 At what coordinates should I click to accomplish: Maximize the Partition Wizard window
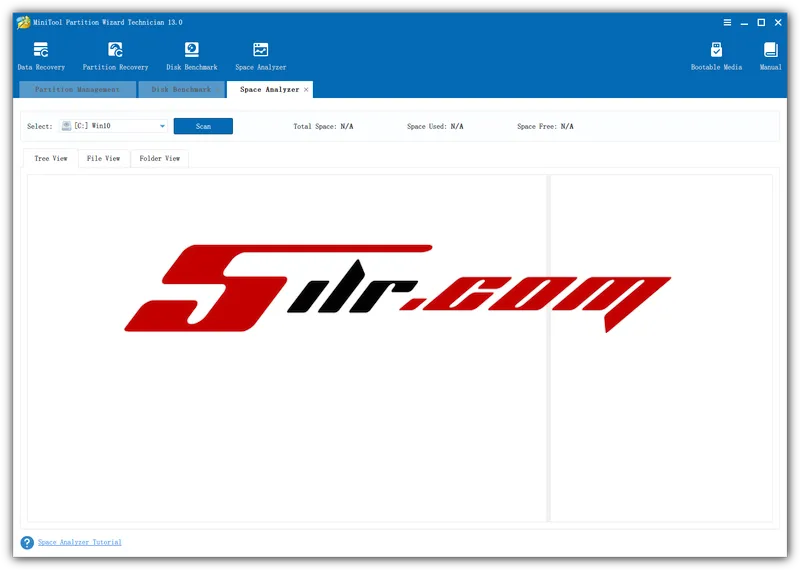click(761, 22)
